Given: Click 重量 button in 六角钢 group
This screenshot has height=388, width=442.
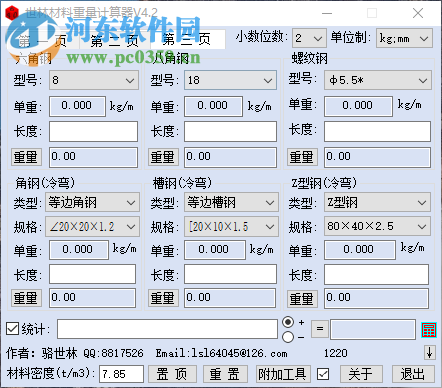Looking at the screenshot, I should point(26,157).
